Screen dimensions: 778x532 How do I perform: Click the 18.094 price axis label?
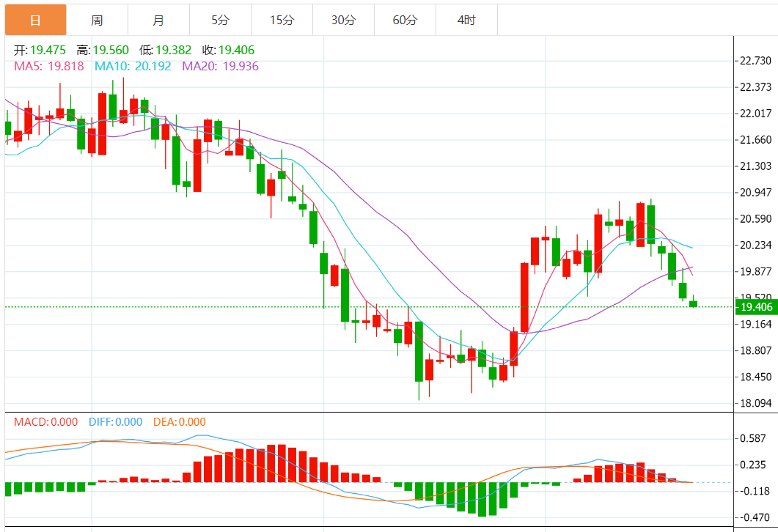click(x=756, y=403)
